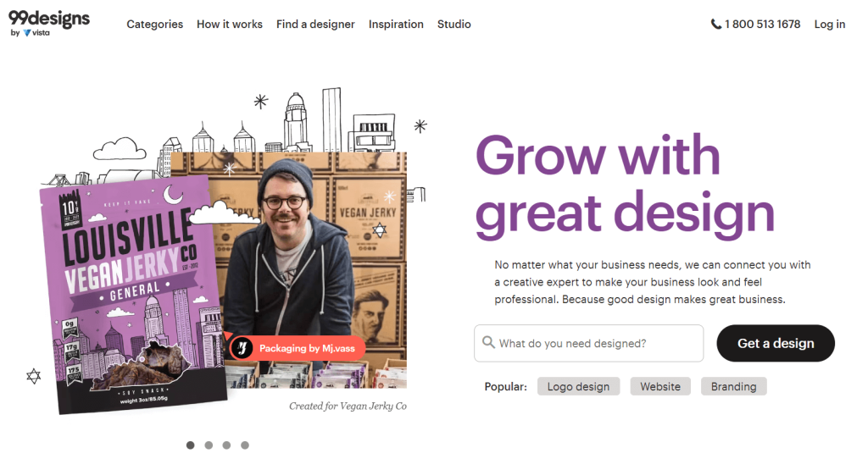Click the Get a design button
Screen dimensions: 868x459
tap(776, 344)
